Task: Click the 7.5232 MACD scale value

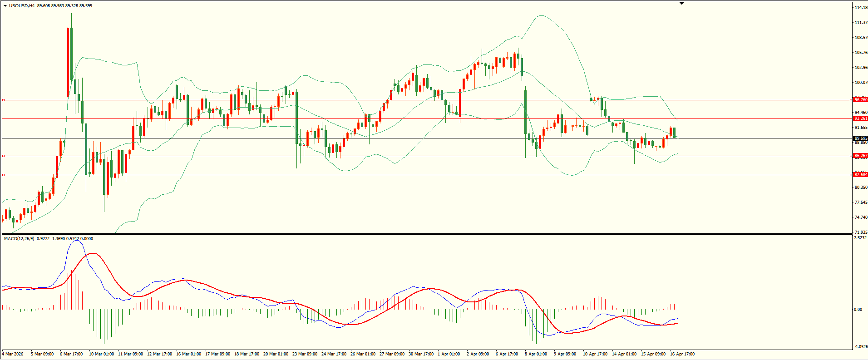Action: pyautogui.click(x=860, y=238)
